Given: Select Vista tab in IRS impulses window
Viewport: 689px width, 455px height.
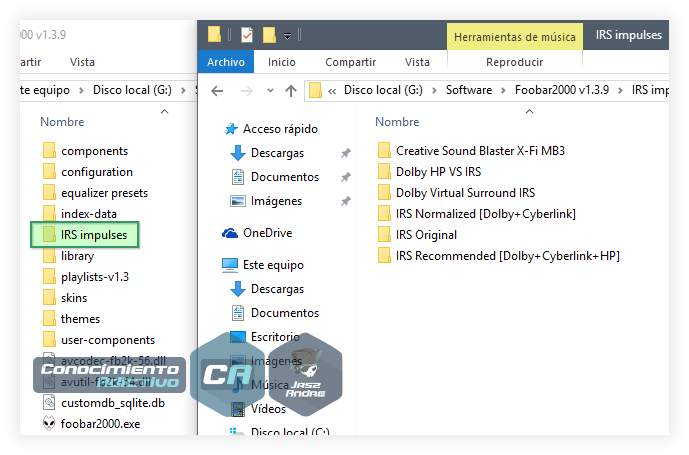Looking at the screenshot, I should pos(417,62).
